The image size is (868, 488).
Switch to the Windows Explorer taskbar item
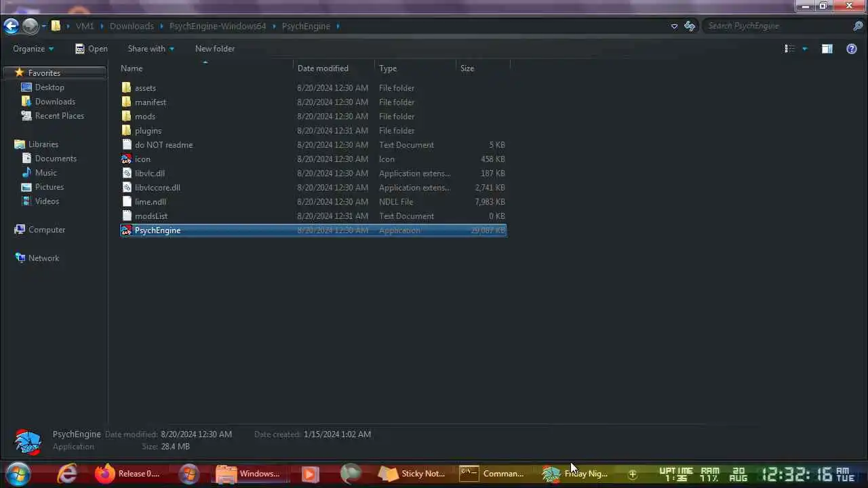(249, 474)
